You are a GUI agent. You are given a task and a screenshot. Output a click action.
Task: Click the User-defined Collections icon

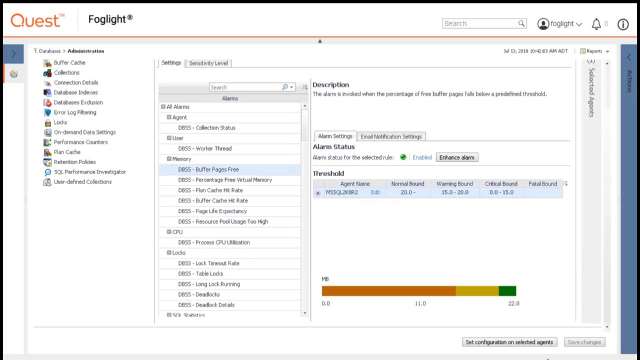pos(47,182)
